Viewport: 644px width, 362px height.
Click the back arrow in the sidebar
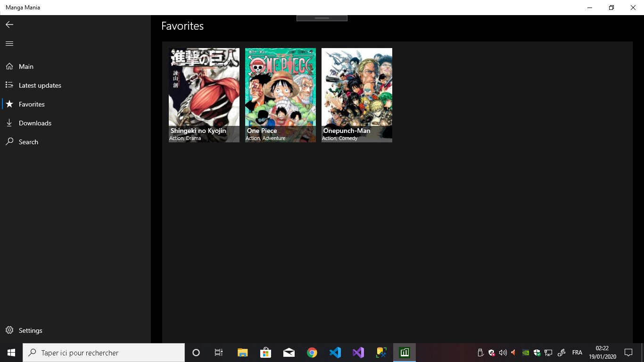coord(9,25)
